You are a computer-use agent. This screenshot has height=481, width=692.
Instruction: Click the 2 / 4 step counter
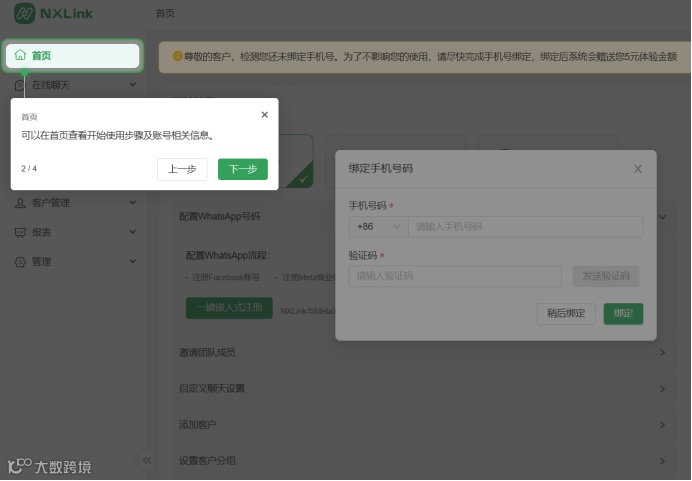click(x=29, y=169)
